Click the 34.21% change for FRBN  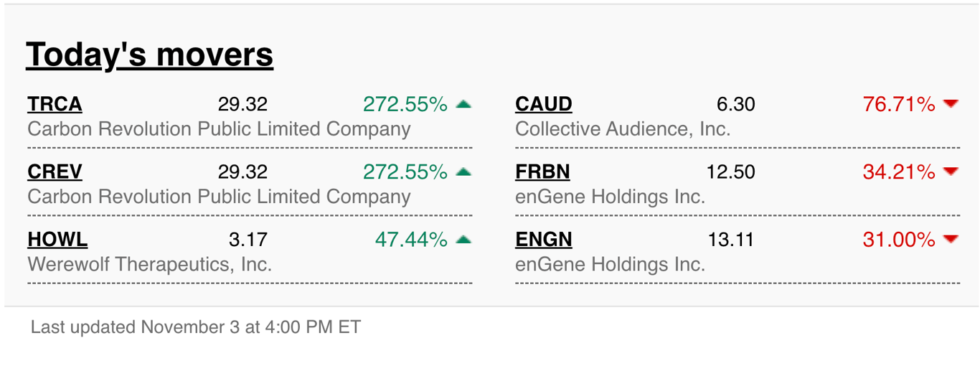coord(899,172)
